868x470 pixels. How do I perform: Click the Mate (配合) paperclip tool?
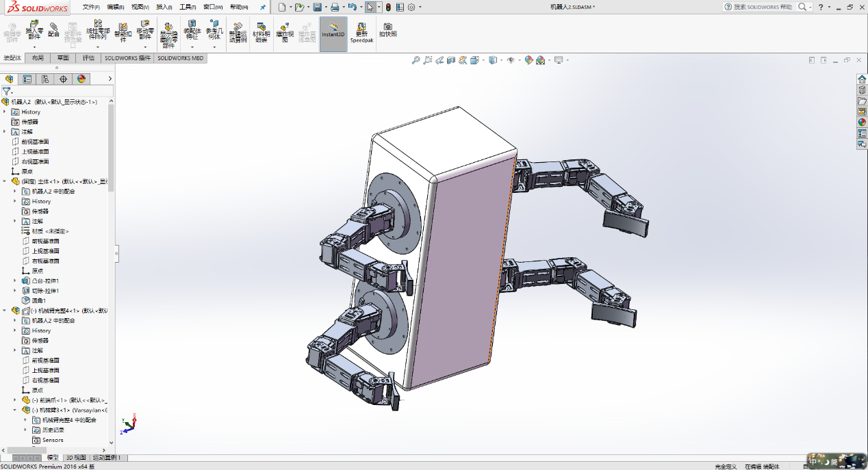click(53, 30)
